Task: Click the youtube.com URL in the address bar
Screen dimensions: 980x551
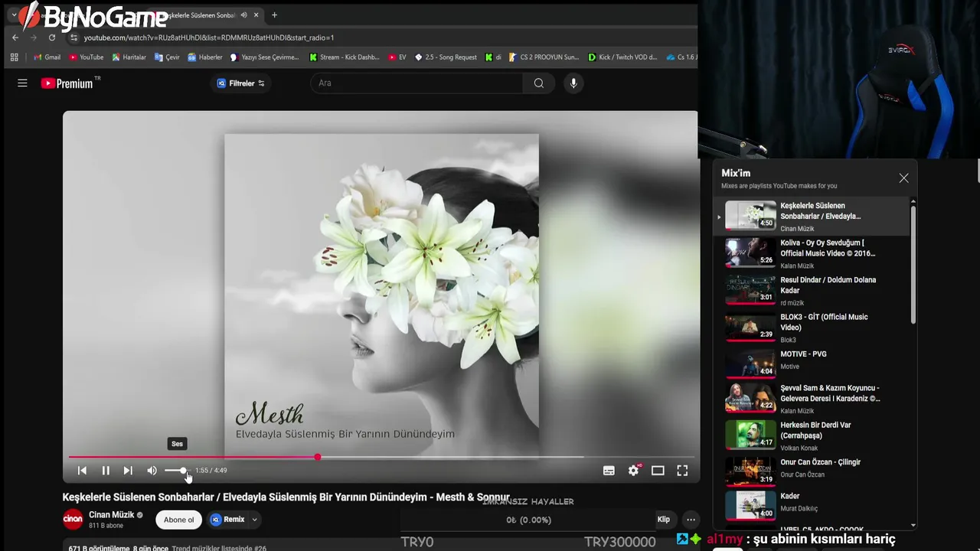Action: tap(209, 37)
